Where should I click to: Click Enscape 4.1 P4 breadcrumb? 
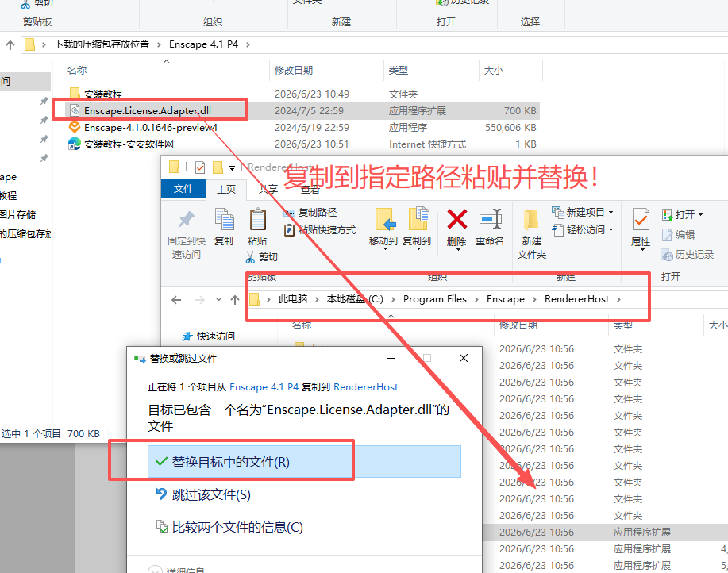tap(203, 44)
